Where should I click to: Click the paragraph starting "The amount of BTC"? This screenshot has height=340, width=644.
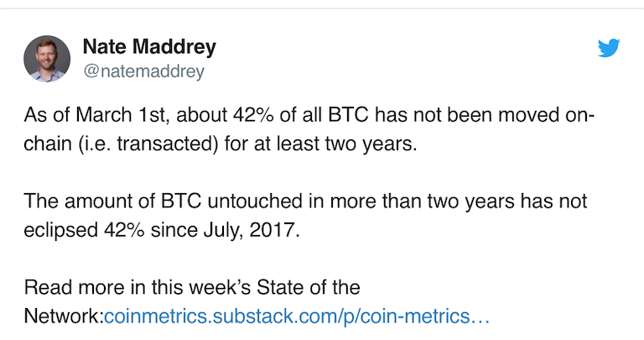click(305, 216)
